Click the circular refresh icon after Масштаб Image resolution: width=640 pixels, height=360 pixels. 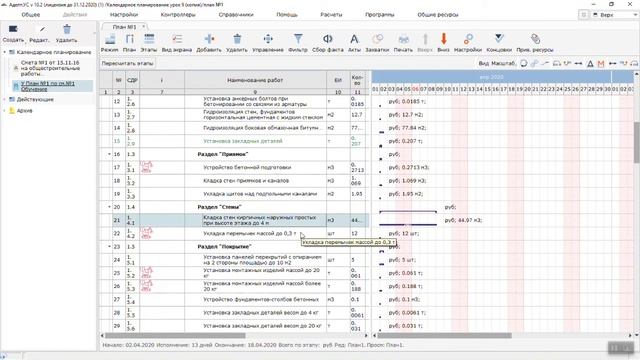coord(524,64)
